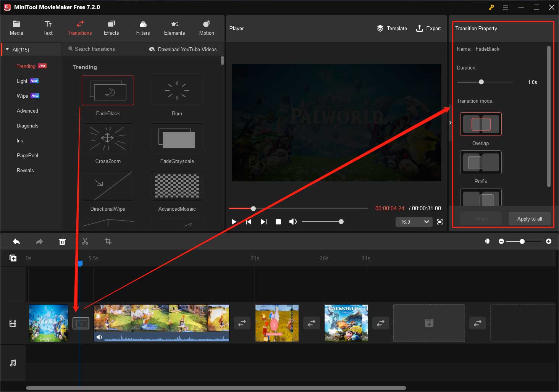This screenshot has width=559, height=392.
Task: Click the Export button
Action: point(428,28)
